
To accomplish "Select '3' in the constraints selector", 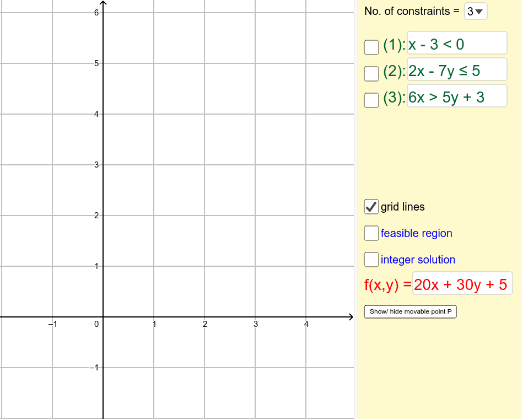I will pos(471,11).
